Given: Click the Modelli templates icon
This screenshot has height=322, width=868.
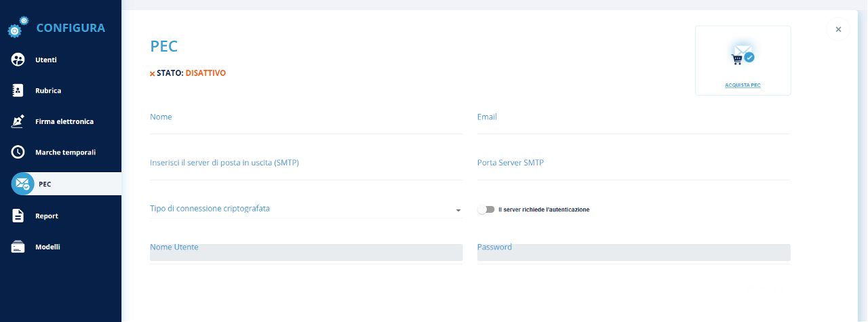Looking at the screenshot, I should pyautogui.click(x=18, y=247).
